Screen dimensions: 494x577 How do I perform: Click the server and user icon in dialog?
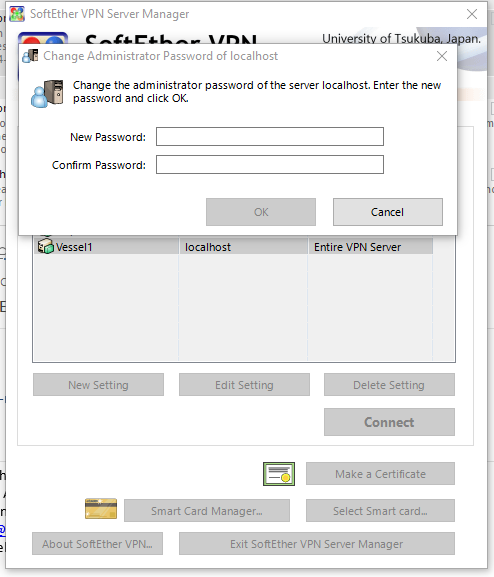pyautogui.click(x=47, y=93)
